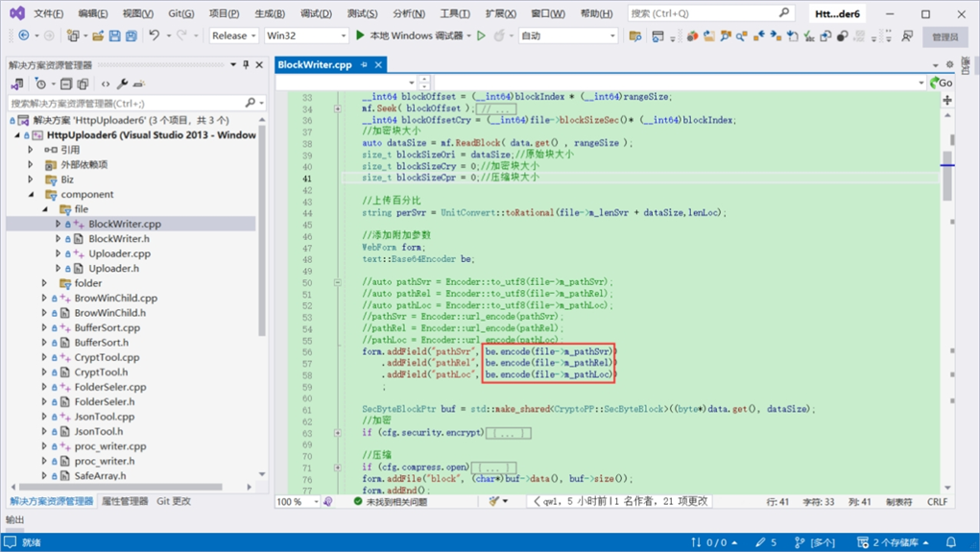Open Properties wrench icon in Solution Explorer
Screen dimensions: 980x552
click(x=123, y=84)
